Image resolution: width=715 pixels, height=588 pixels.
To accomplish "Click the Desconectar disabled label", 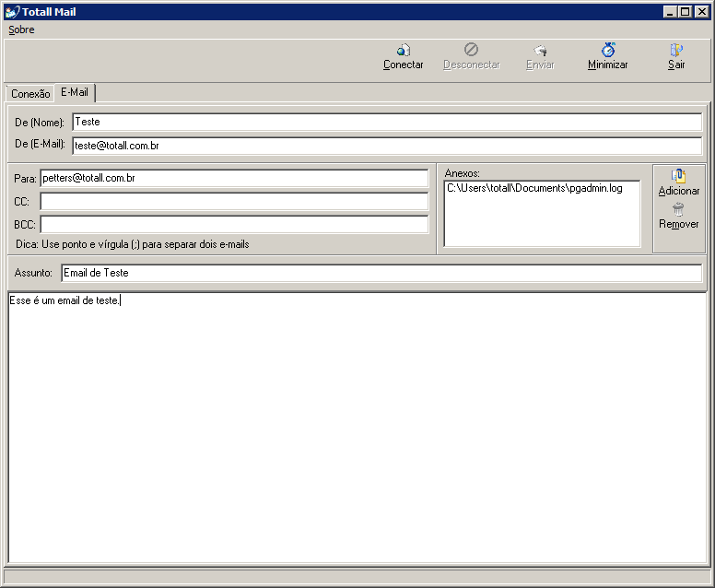I will pos(472,65).
